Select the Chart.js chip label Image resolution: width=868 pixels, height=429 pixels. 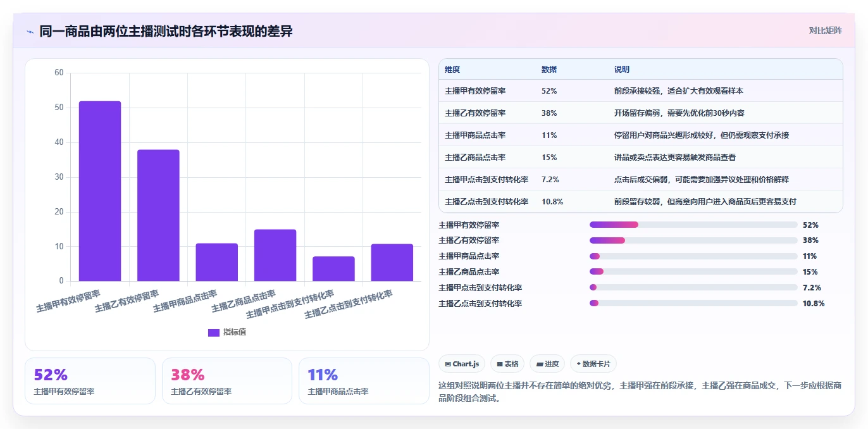point(466,364)
